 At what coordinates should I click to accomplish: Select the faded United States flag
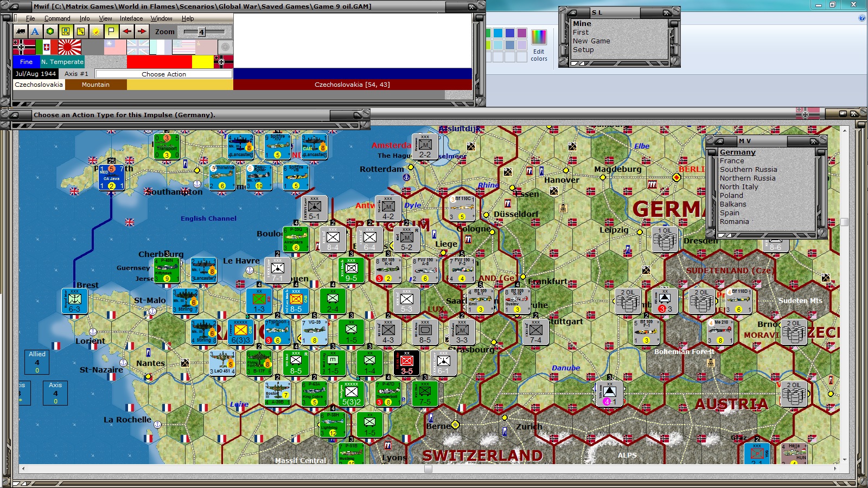point(183,47)
